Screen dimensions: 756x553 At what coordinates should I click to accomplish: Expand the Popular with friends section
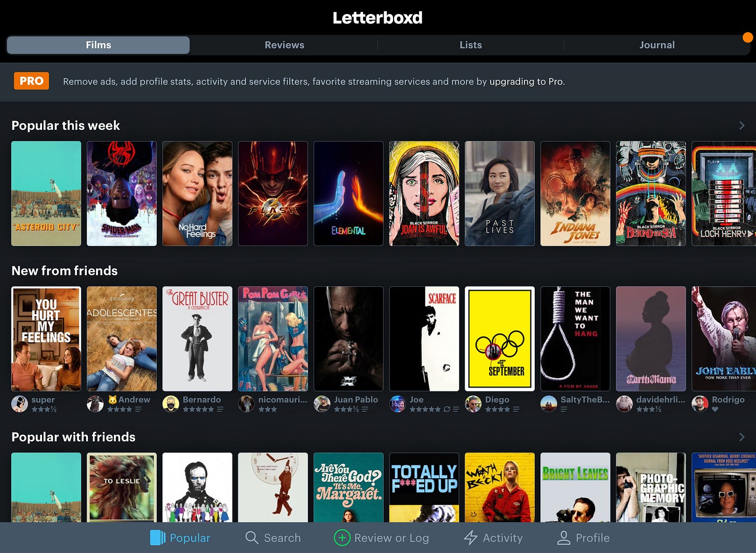(x=741, y=437)
